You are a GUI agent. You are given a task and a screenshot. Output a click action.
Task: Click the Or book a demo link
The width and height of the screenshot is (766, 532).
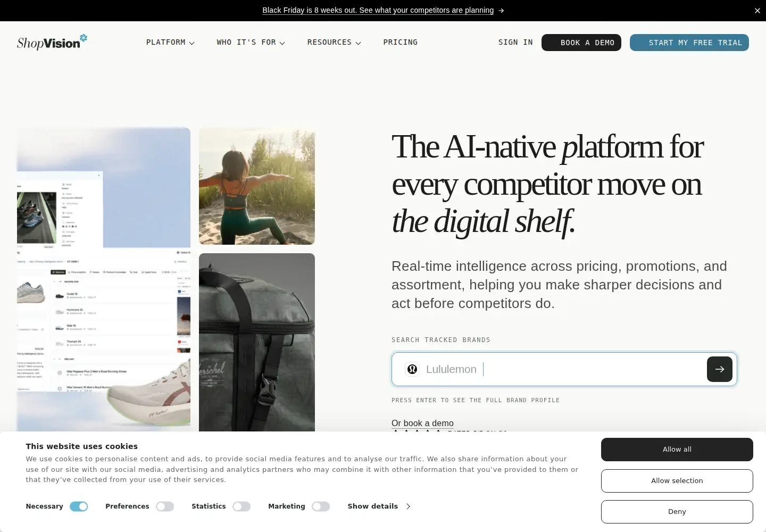[x=422, y=423]
